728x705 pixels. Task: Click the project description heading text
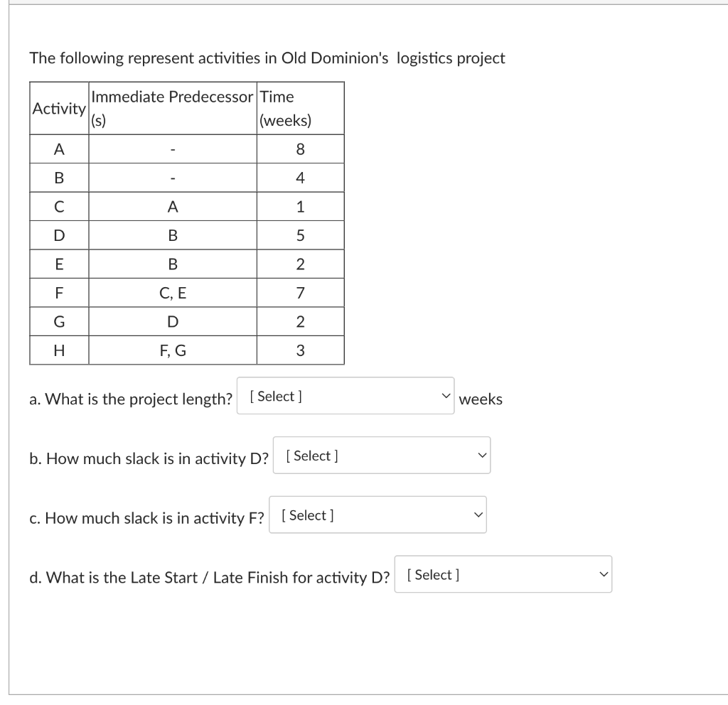click(267, 58)
